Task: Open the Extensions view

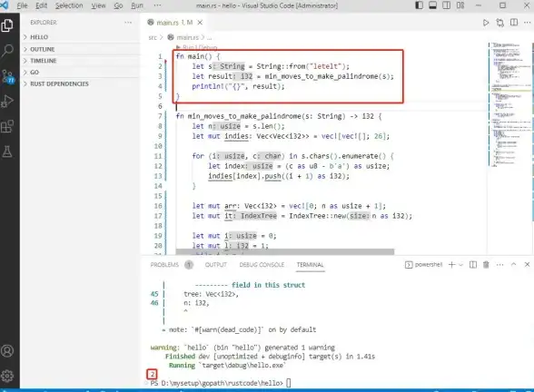Action: (7, 127)
